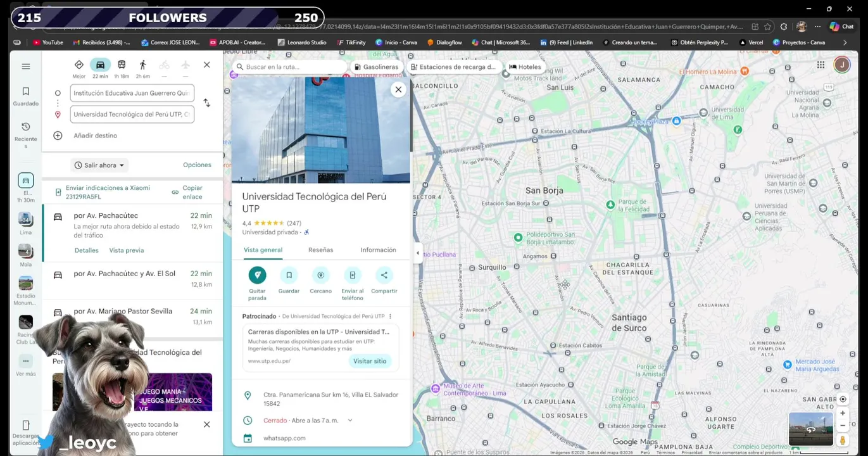Open route Opciones
868x456 pixels.
(197, 165)
